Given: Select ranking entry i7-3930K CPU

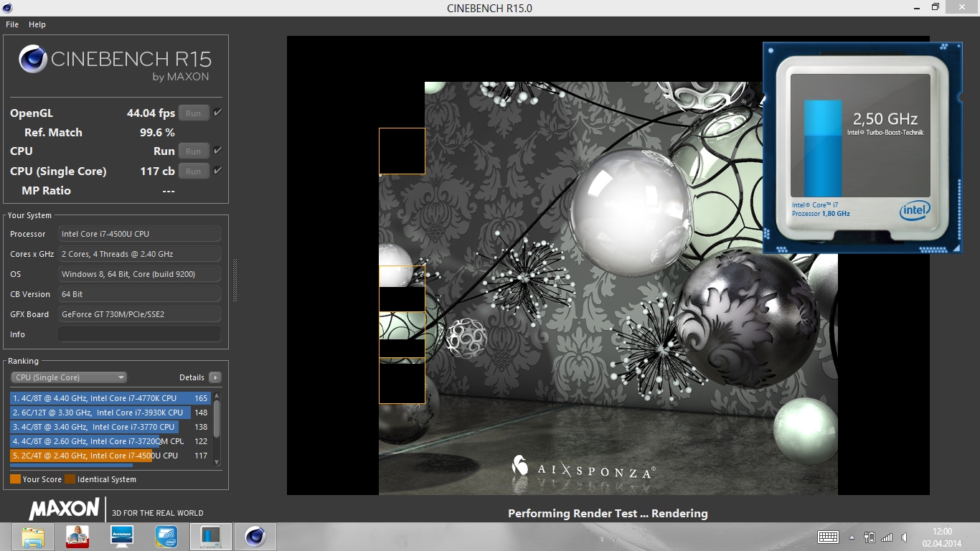Looking at the screenshot, I should click(x=110, y=413).
